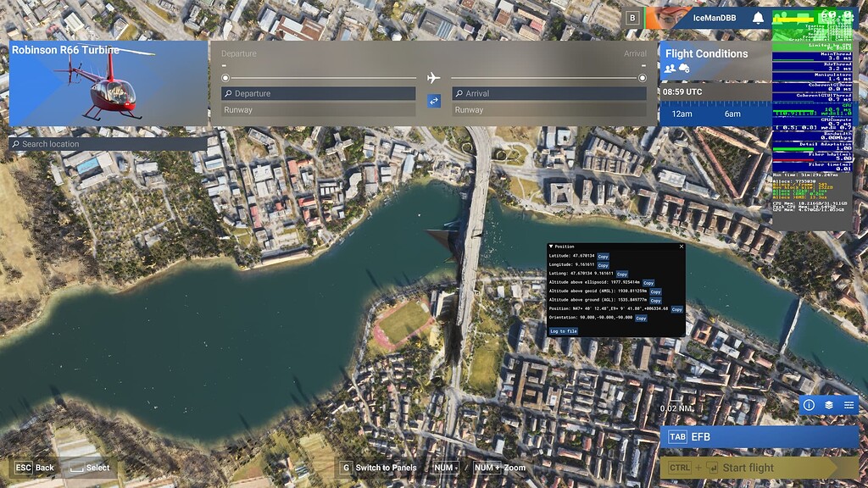Click the swap departure and arrival icon
The image size is (868, 488).
pos(433,101)
